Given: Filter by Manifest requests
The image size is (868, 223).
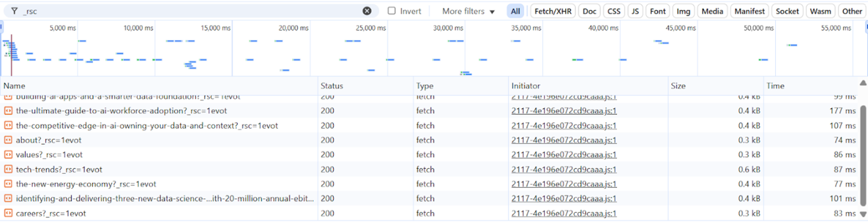Looking at the screenshot, I should point(750,11).
